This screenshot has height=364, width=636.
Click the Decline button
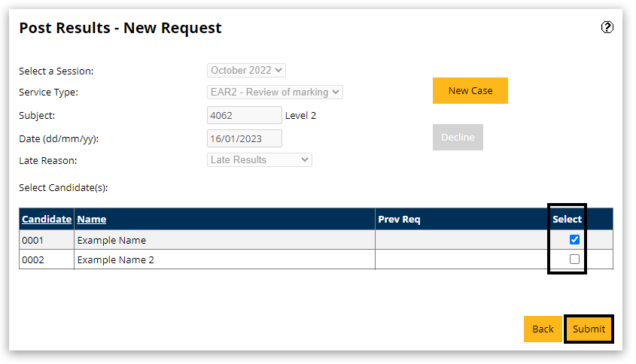point(458,138)
